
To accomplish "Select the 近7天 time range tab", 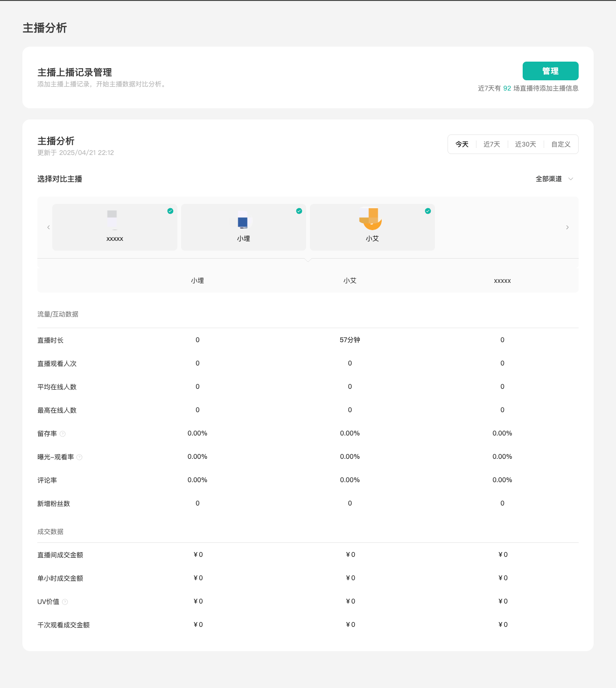I will pyautogui.click(x=491, y=144).
